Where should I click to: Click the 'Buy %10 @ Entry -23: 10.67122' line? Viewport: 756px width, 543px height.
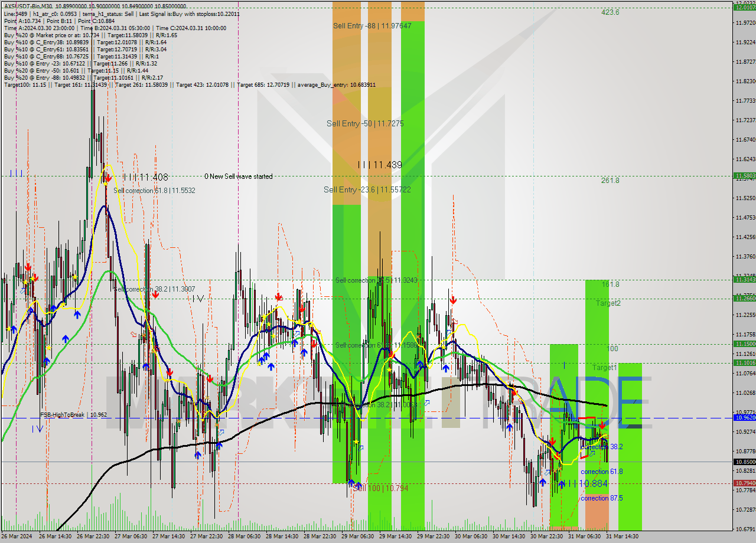[x=80, y=63]
